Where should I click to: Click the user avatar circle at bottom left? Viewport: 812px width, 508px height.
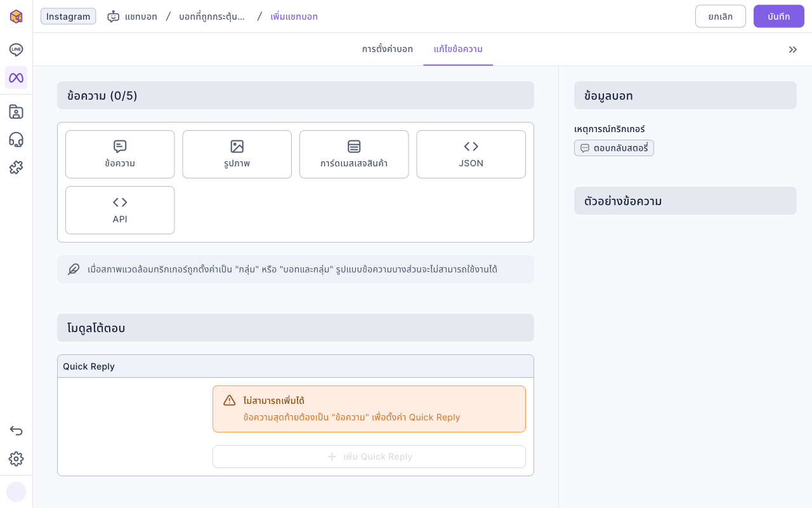16,491
